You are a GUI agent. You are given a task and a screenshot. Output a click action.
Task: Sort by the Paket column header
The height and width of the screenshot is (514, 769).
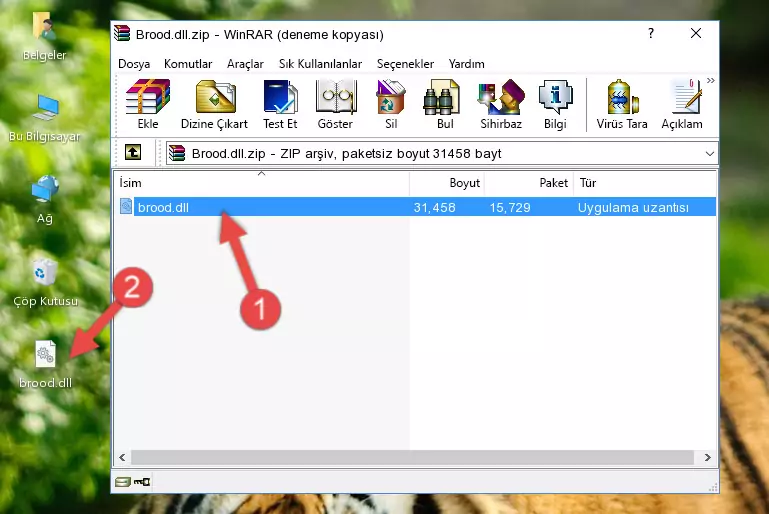[x=529, y=182]
